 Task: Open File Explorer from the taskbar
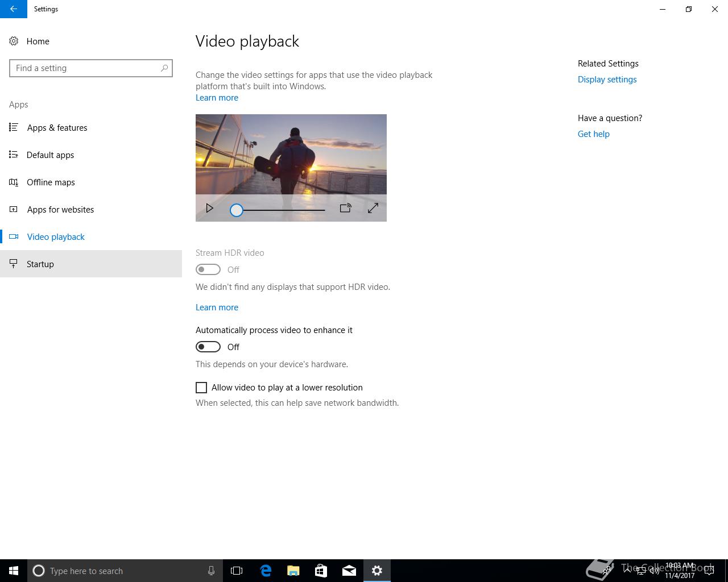coord(293,571)
